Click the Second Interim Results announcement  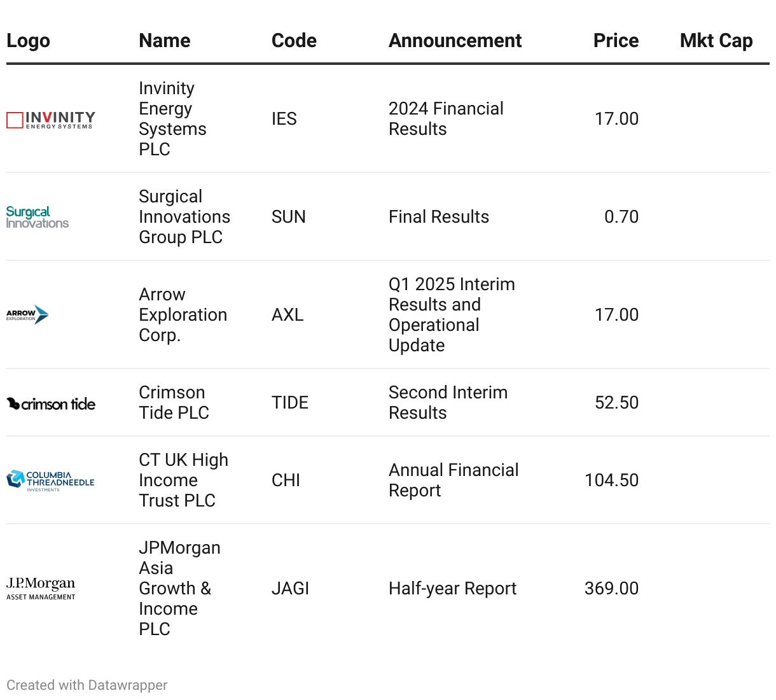448,403
